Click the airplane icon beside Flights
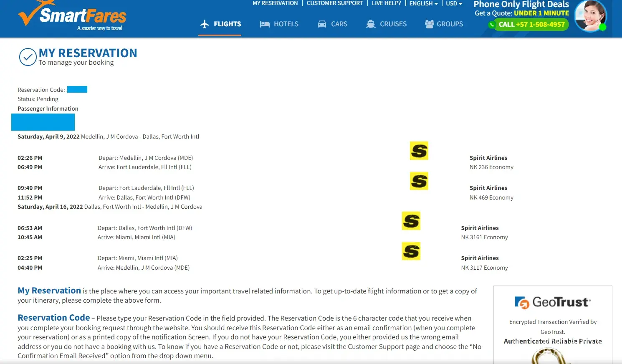 click(x=205, y=24)
